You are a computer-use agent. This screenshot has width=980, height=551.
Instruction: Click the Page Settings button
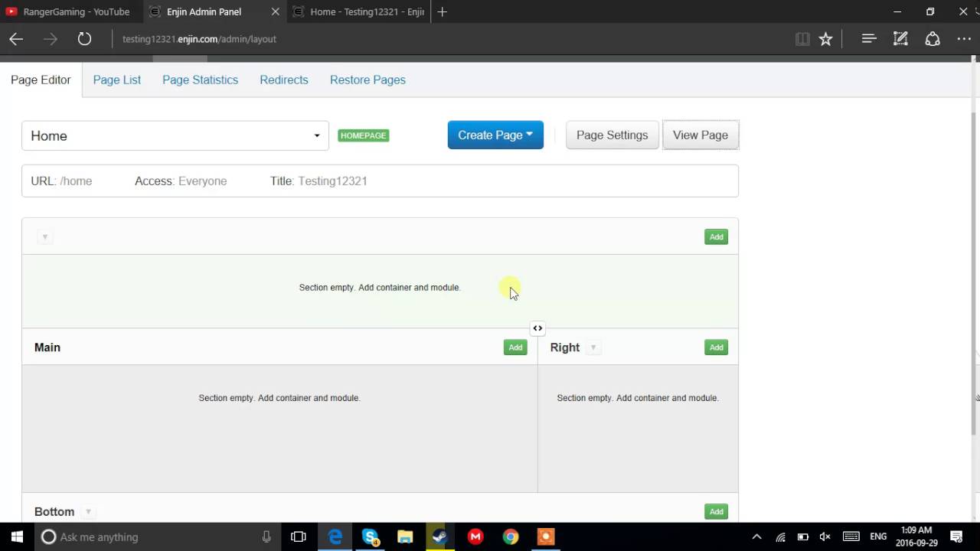tap(612, 135)
